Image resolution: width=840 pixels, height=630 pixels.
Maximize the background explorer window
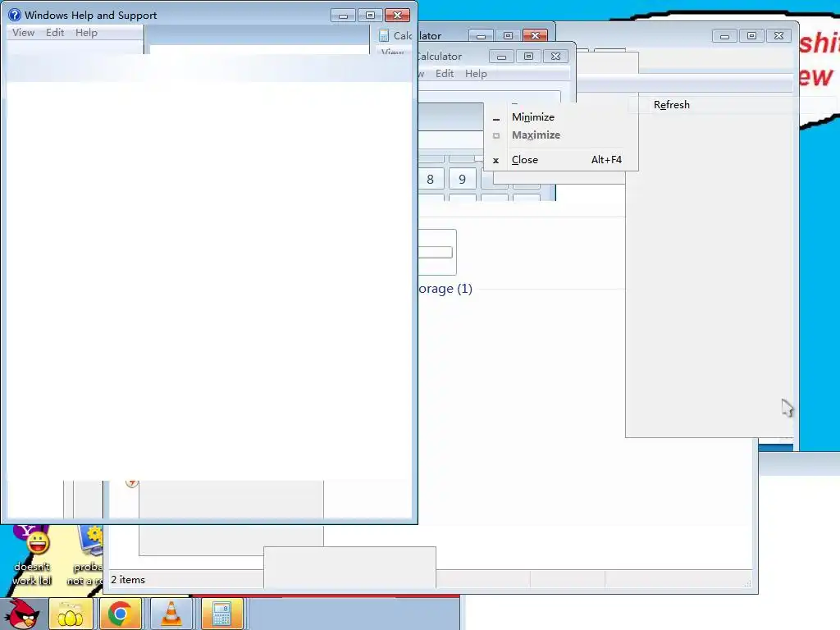(x=751, y=36)
